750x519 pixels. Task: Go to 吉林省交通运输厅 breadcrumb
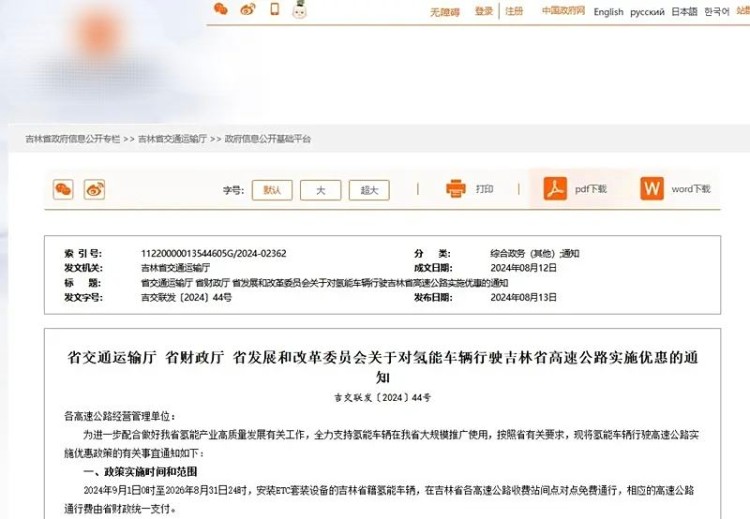174,139
